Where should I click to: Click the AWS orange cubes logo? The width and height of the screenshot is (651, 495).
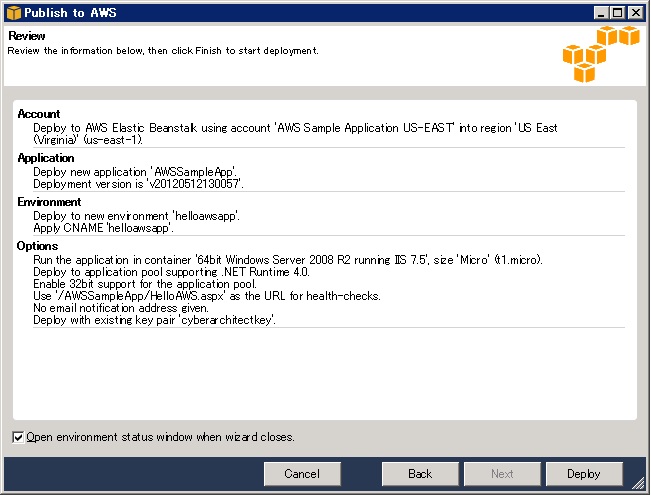(x=600, y=54)
